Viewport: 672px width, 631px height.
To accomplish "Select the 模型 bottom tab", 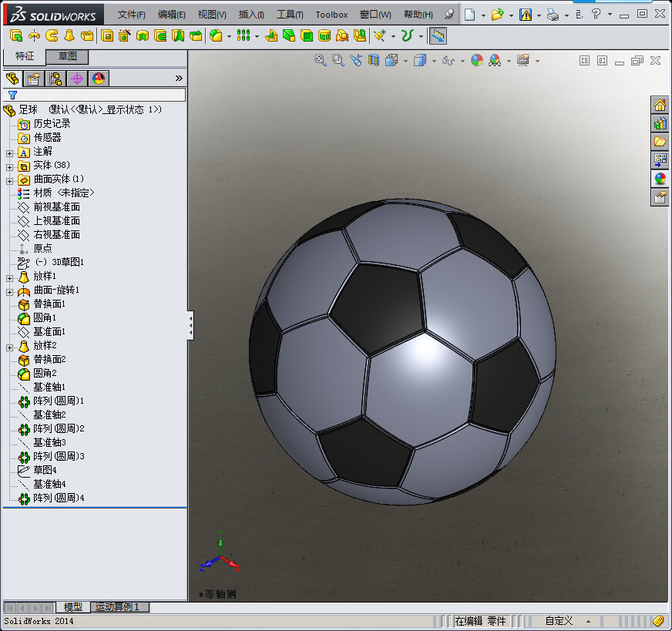I will tap(73, 607).
